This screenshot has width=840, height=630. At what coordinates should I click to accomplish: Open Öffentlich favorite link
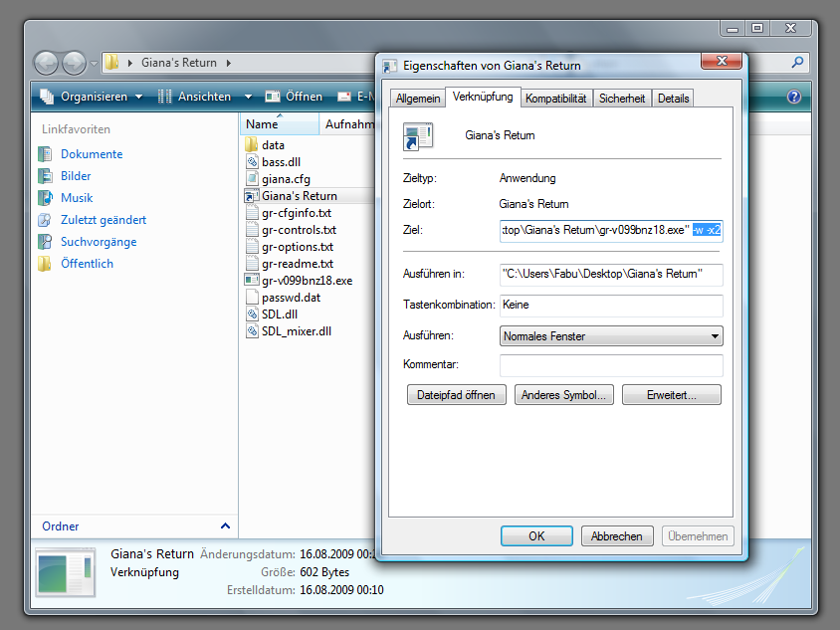[x=87, y=264]
